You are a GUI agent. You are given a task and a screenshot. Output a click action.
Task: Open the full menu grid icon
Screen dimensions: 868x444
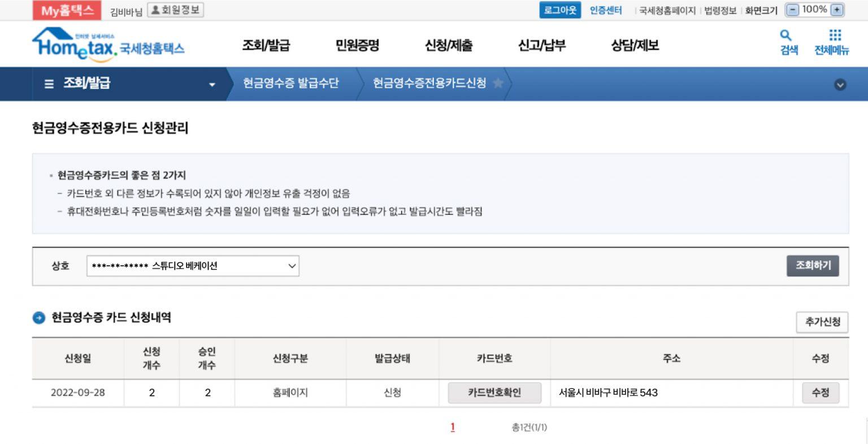[x=835, y=36]
